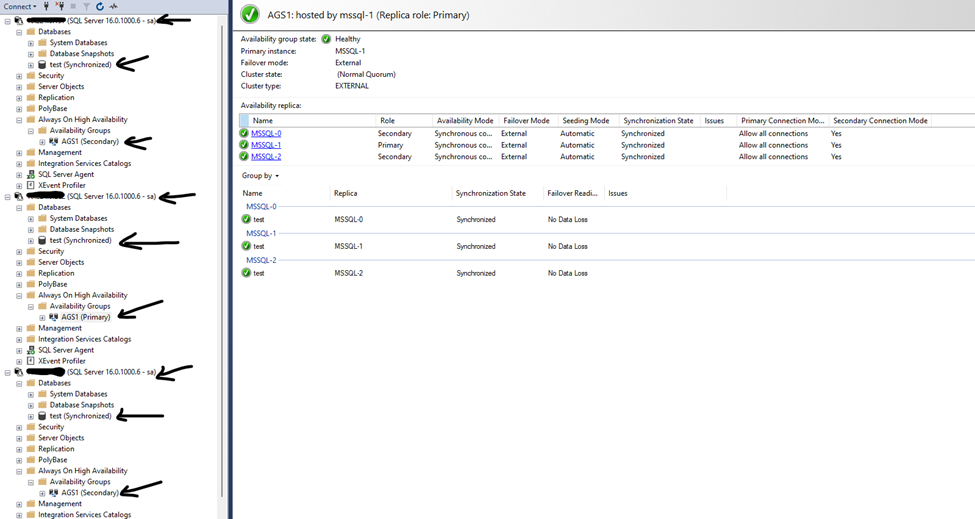The width and height of the screenshot is (975, 519).
Task: Expand first server's Database Snapshots folder
Action: pos(30,54)
